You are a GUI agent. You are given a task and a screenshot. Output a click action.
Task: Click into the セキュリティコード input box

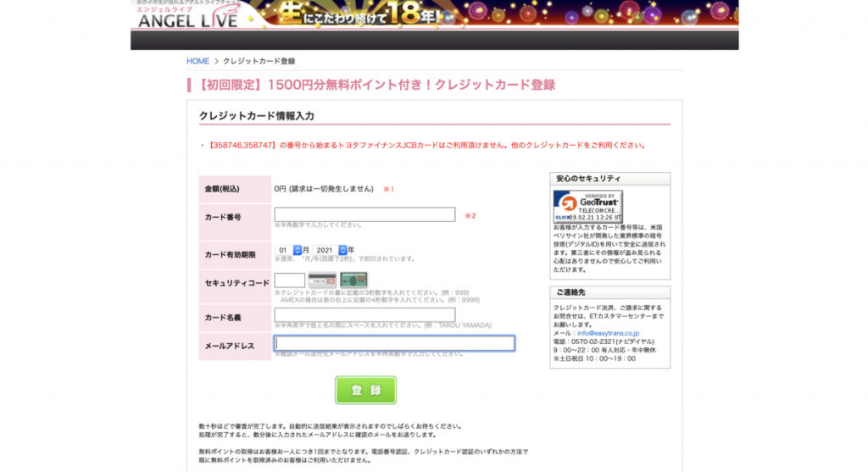[x=289, y=280]
